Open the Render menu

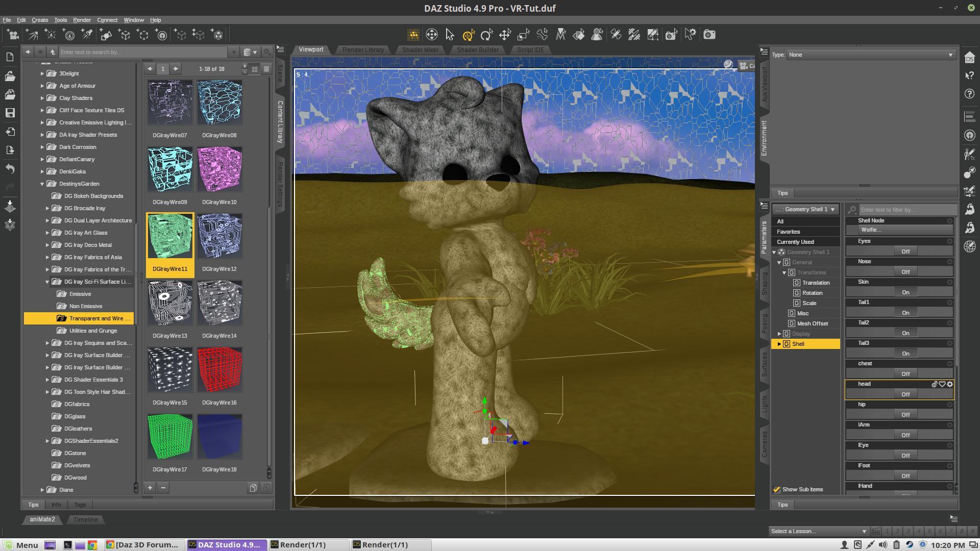tap(82, 20)
